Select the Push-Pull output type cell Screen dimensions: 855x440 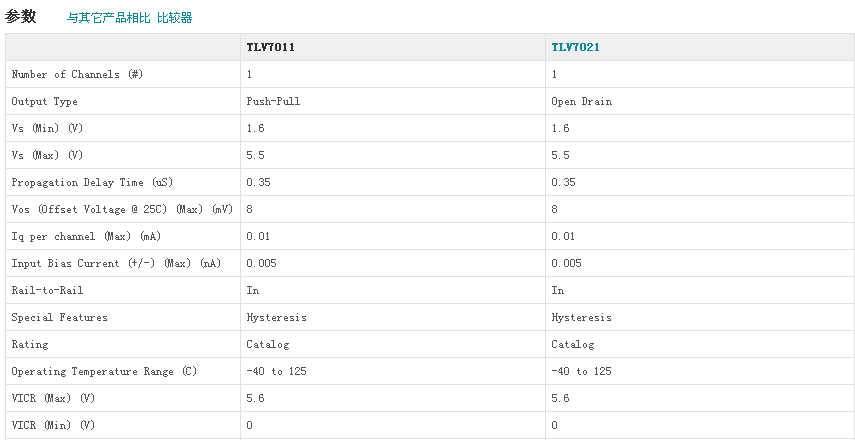[x=273, y=101]
